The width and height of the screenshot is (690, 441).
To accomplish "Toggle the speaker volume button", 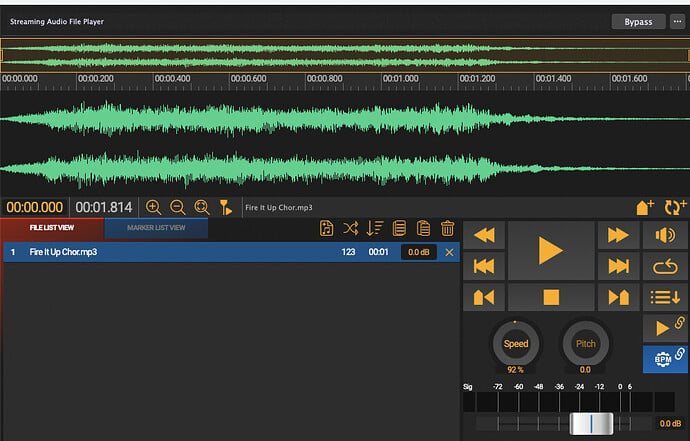I will (x=665, y=235).
